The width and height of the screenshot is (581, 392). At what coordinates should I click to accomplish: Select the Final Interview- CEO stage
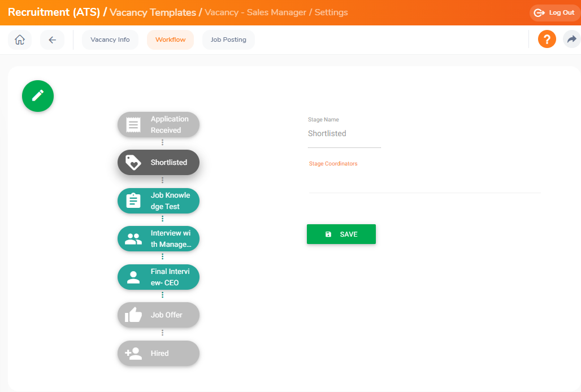pyautogui.click(x=159, y=277)
